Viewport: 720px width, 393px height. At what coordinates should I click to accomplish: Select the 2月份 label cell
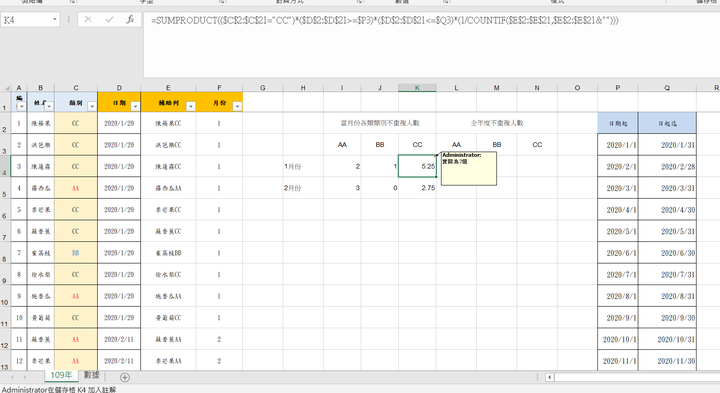[303, 188]
